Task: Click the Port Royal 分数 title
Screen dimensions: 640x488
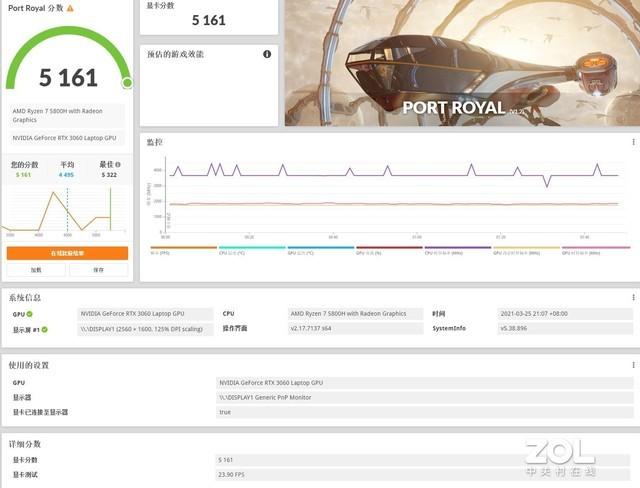Action: pyautogui.click(x=36, y=8)
